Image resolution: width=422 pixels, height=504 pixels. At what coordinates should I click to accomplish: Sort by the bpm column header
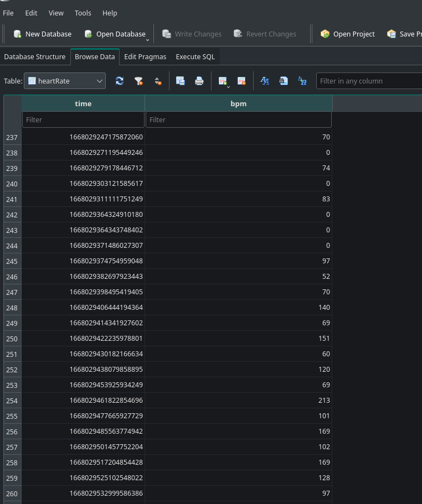click(238, 103)
